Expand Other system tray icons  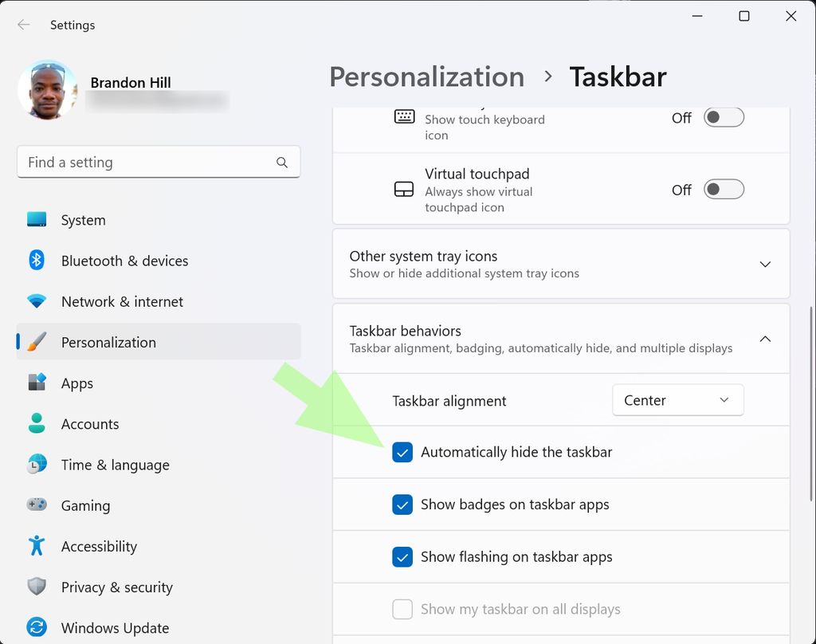[765, 264]
